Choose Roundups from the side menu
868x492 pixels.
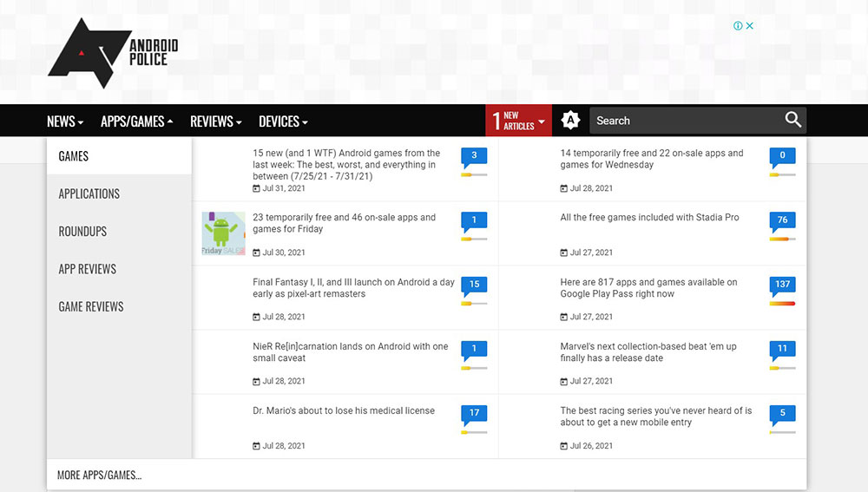click(x=82, y=232)
